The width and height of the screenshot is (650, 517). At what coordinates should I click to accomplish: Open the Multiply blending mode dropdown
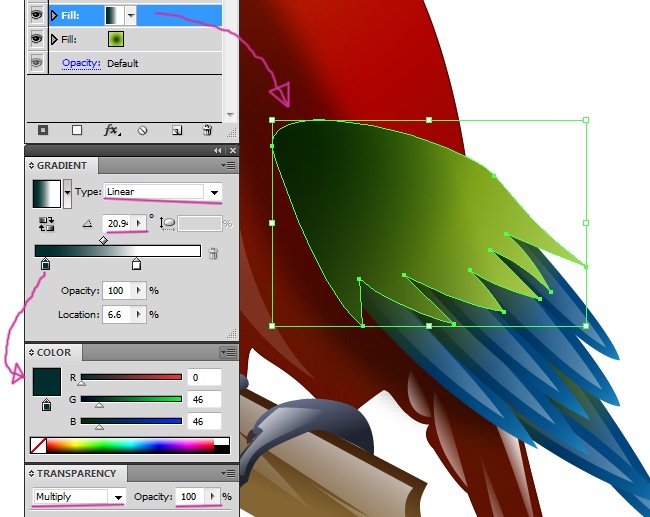(x=78, y=497)
